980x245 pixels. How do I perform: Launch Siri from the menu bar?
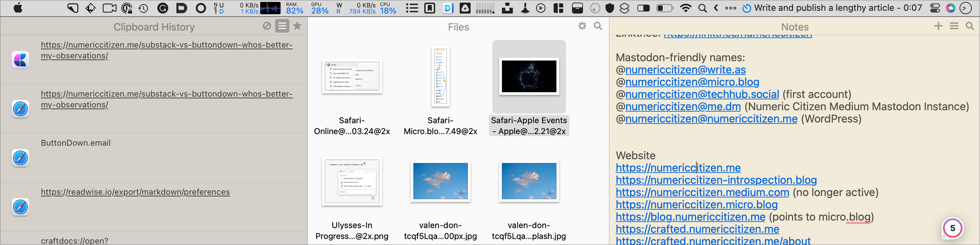point(950,8)
